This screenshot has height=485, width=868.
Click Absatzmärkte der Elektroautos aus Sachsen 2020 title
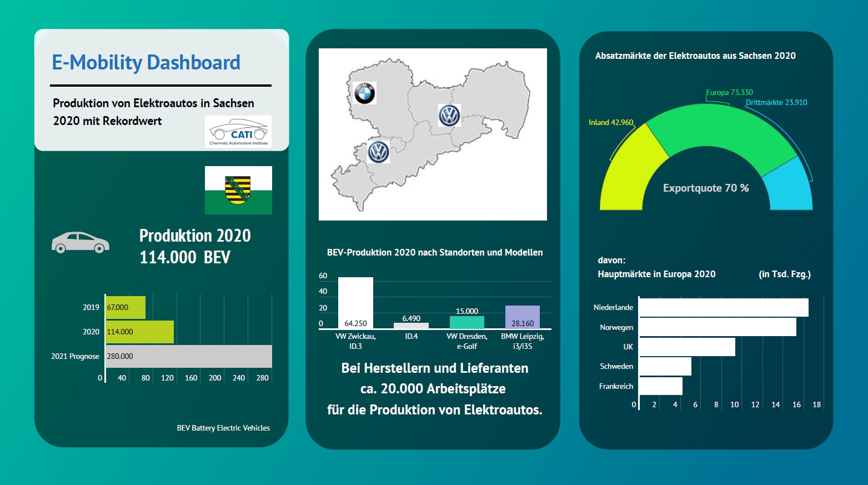point(695,56)
